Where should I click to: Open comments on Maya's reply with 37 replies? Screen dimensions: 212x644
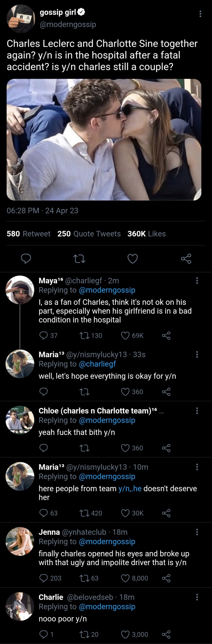pos(44,335)
